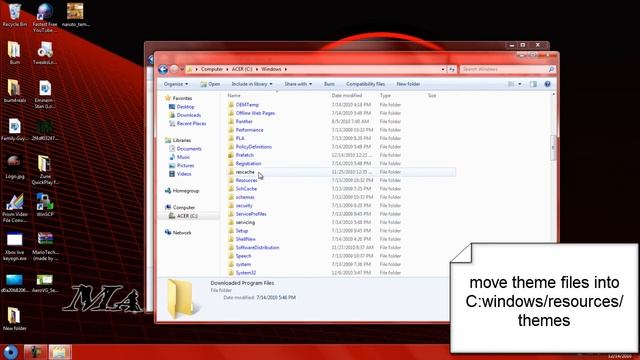Click the Prism Video File Converter icon

tap(15, 208)
